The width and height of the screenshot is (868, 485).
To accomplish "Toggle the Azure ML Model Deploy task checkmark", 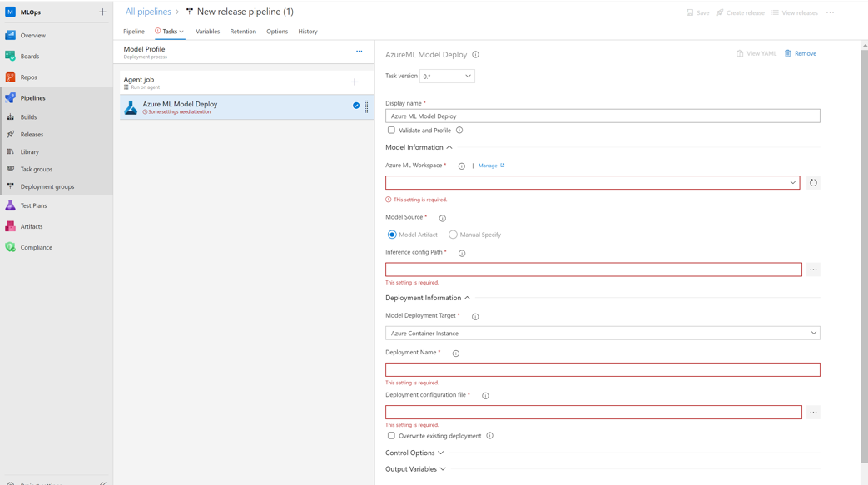I will point(356,106).
